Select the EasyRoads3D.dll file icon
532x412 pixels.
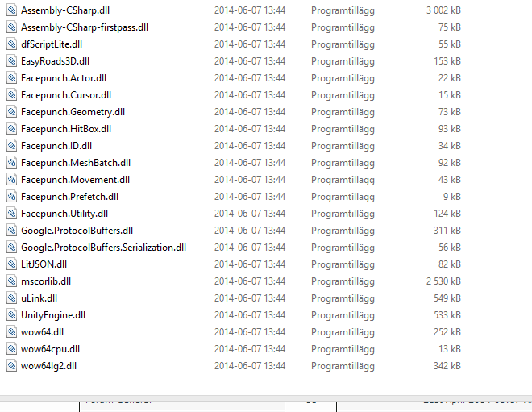click(11, 61)
